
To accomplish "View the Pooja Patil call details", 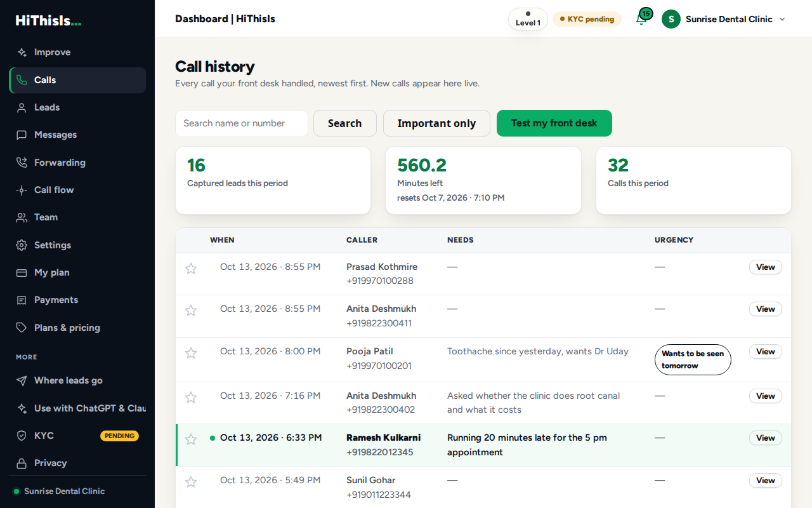I will pyautogui.click(x=766, y=352).
